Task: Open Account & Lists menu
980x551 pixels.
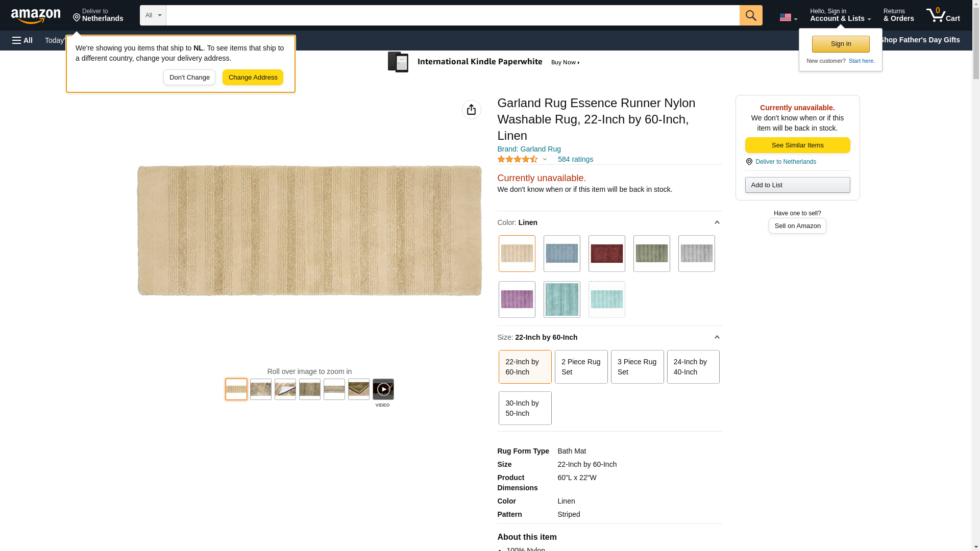Action: pyautogui.click(x=840, y=15)
